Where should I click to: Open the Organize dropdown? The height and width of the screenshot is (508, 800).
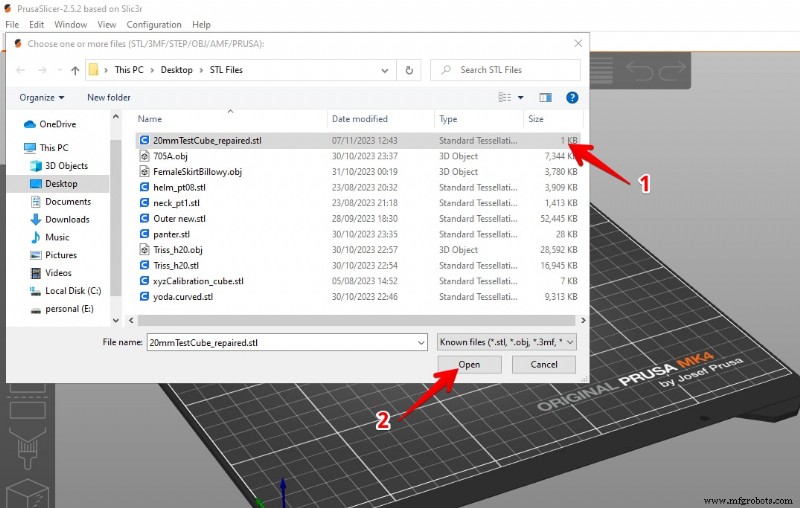(x=42, y=97)
